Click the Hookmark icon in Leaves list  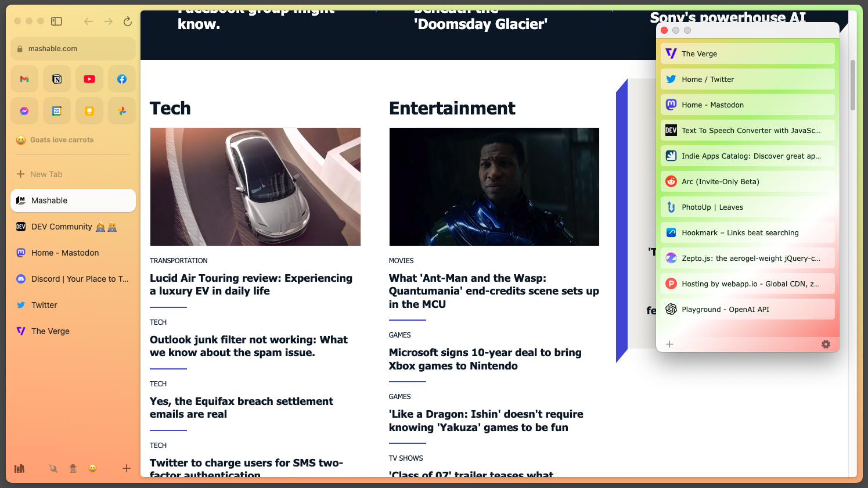pos(671,233)
